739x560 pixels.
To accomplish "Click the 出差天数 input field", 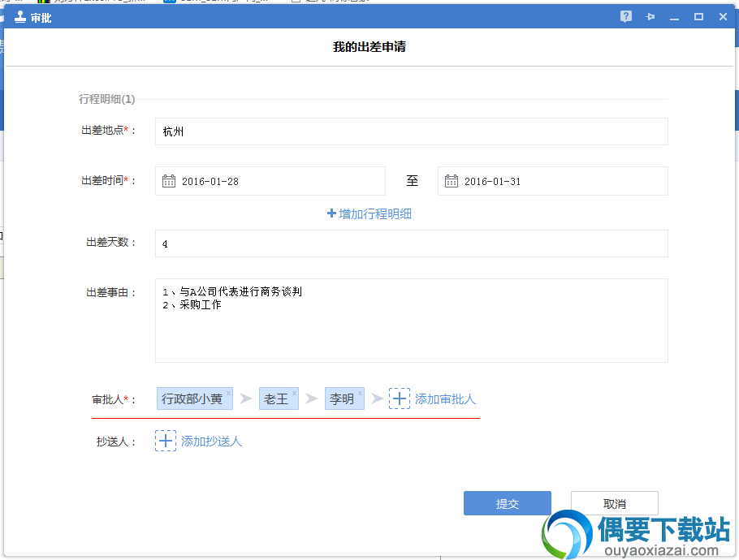I will pos(412,243).
